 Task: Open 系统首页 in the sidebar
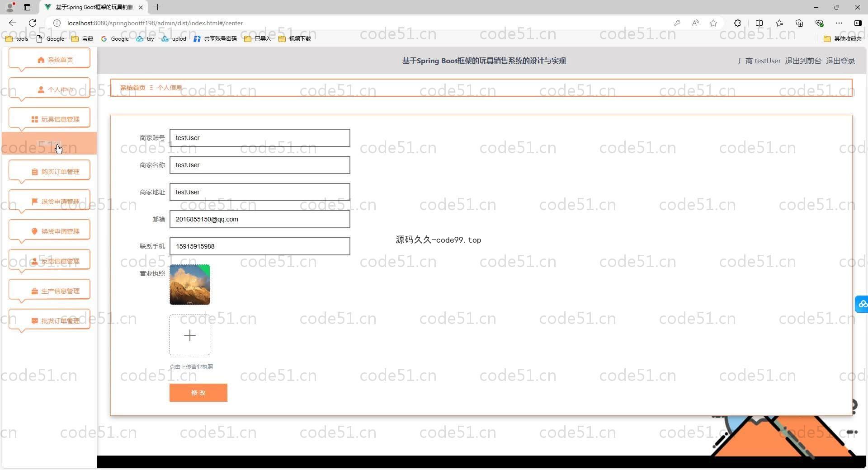(49, 59)
